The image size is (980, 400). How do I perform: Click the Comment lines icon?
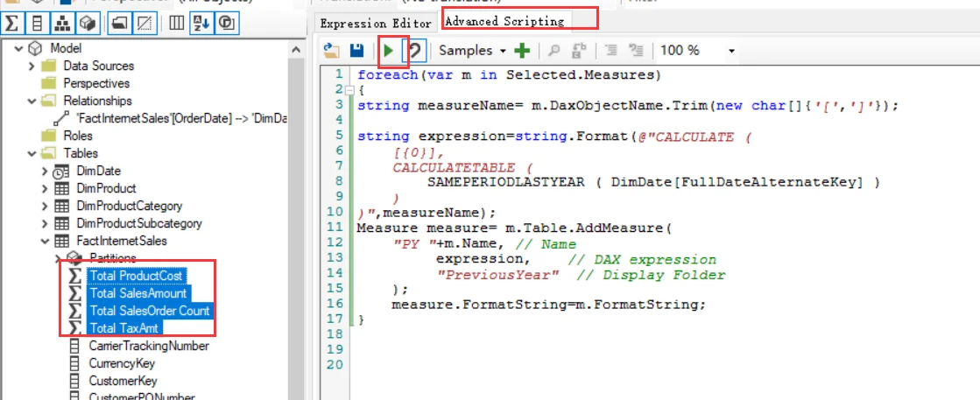[x=611, y=51]
